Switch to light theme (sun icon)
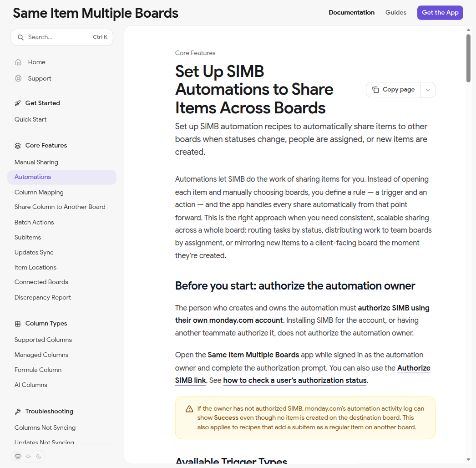Viewport: 476px width, 468px height. [x=28, y=456]
